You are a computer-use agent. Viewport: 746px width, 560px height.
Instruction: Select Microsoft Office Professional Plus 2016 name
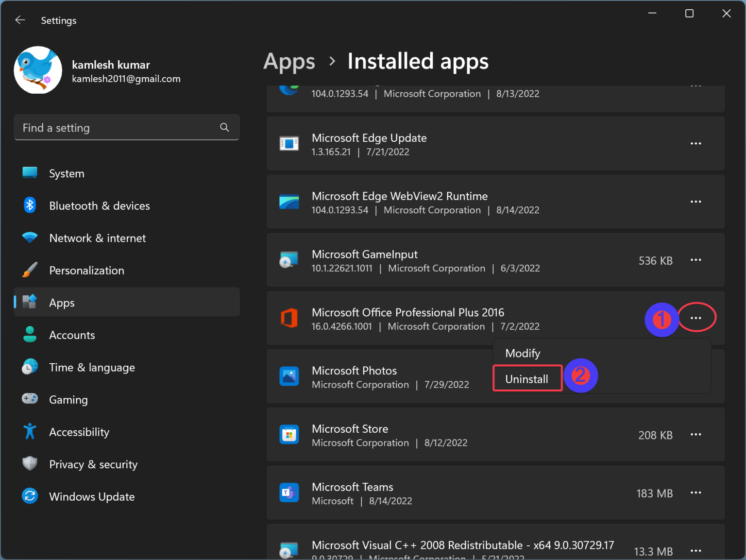408,312
